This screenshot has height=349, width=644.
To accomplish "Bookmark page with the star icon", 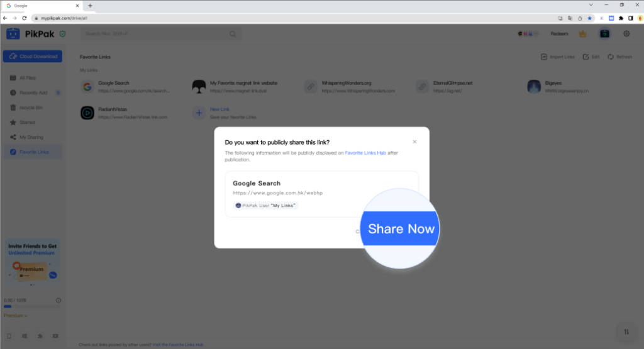I will [x=590, y=18].
